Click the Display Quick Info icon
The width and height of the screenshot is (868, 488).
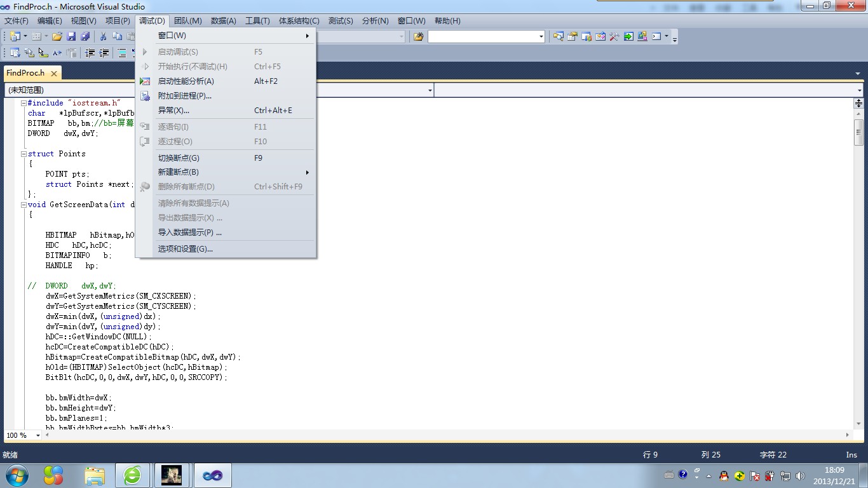[x=43, y=53]
